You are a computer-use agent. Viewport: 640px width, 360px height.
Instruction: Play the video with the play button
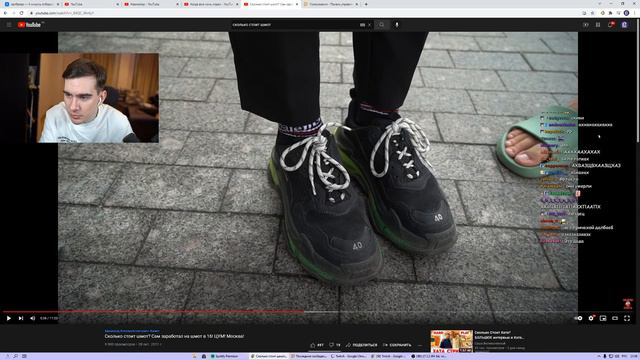point(9,318)
